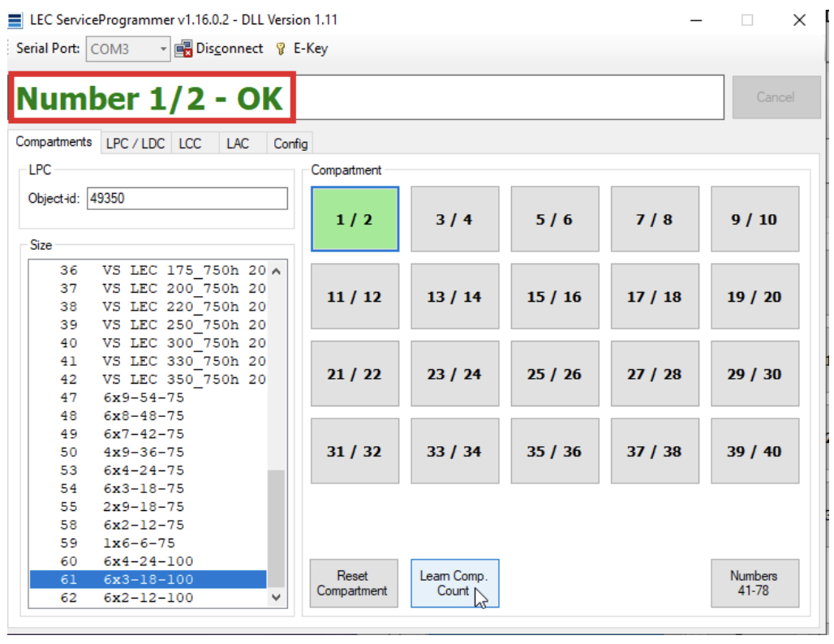Select size 39 VS LEC 250_750h
This screenshot has width=834, height=644.
click(x=148, y=324)
